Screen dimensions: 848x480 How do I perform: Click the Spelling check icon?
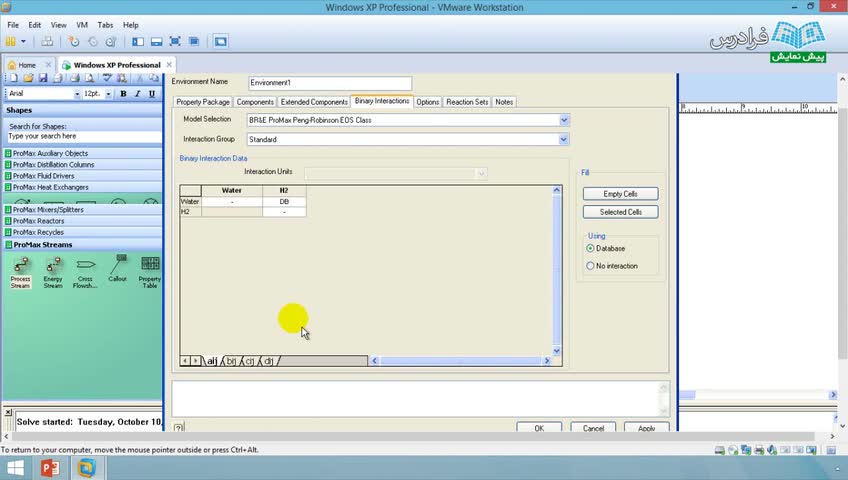(x=107, y=78)
